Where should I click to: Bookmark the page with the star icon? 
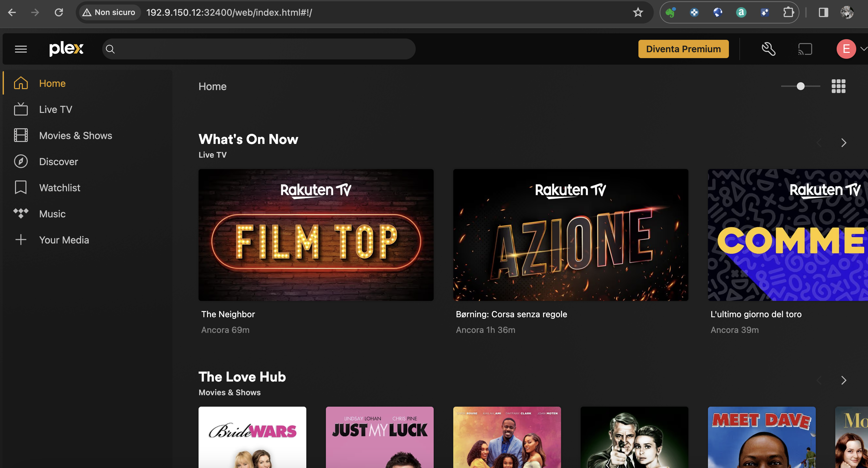click(637, 13)
